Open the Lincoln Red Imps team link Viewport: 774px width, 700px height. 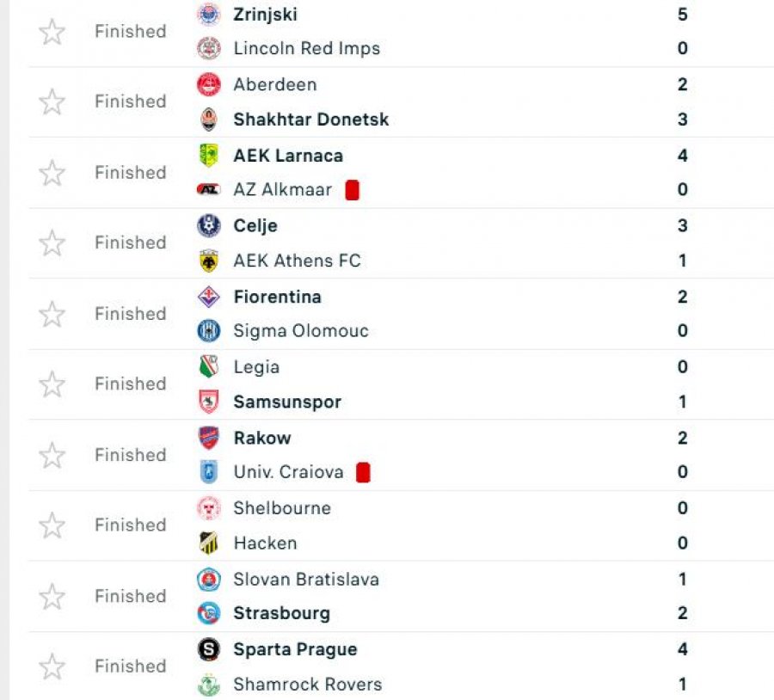(306, 48)
